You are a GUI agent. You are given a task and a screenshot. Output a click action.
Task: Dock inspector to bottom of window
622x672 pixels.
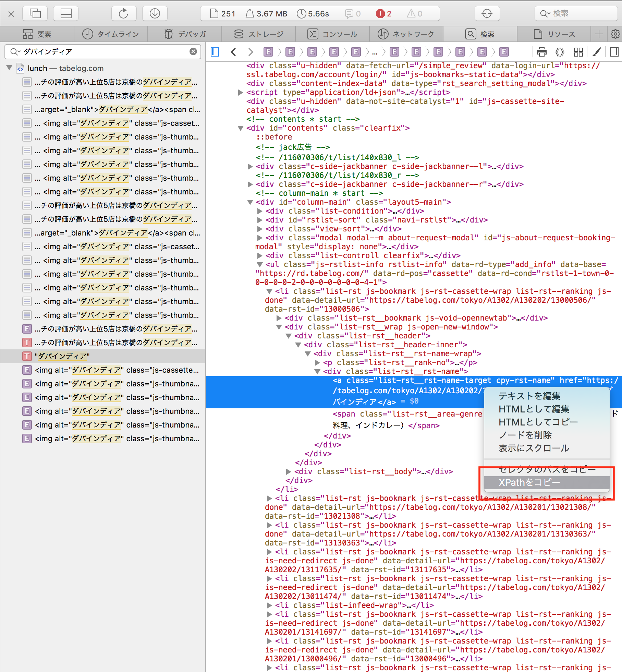click(66, 13)
